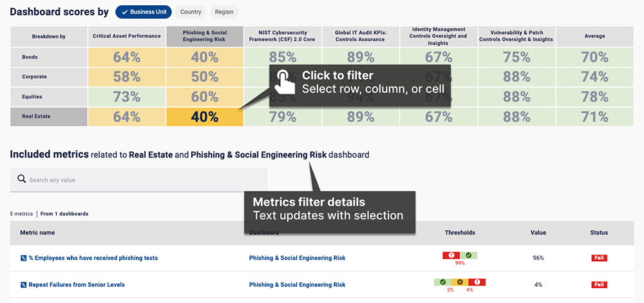Open the 'Repeat Failures from Senior Levels' metric link

coord(77,284)
